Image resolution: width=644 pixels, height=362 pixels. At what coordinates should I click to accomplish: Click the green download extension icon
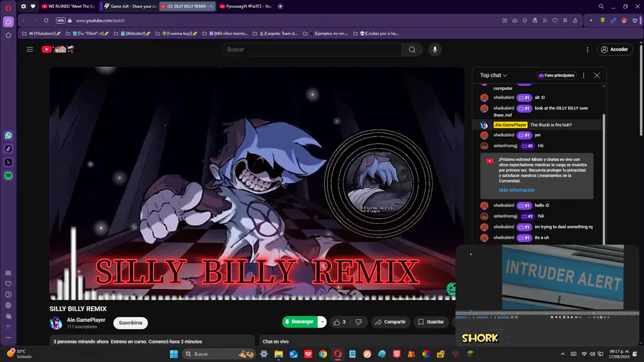(602, 21)
